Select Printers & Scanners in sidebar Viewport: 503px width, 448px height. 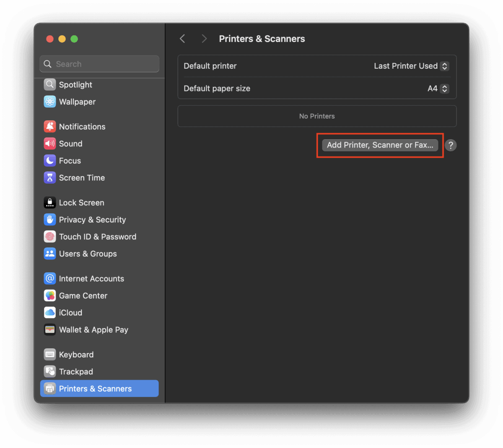(x=96, y=388)
